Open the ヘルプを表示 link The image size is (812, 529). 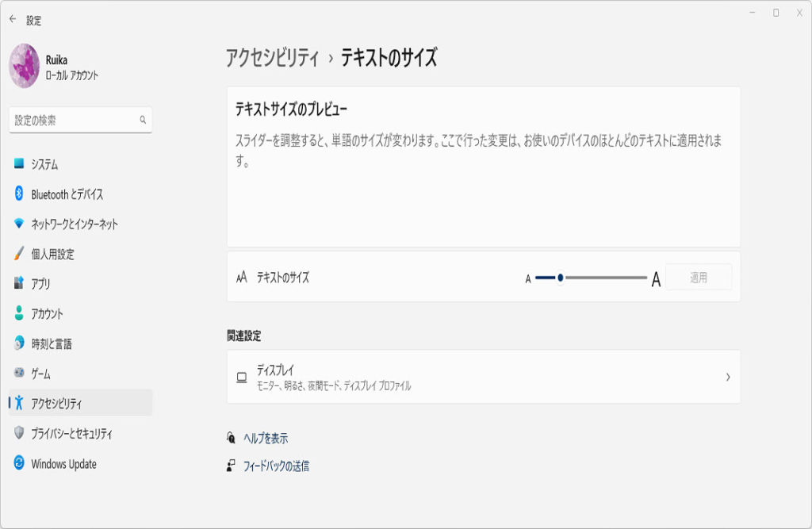[x=266, y=438]
